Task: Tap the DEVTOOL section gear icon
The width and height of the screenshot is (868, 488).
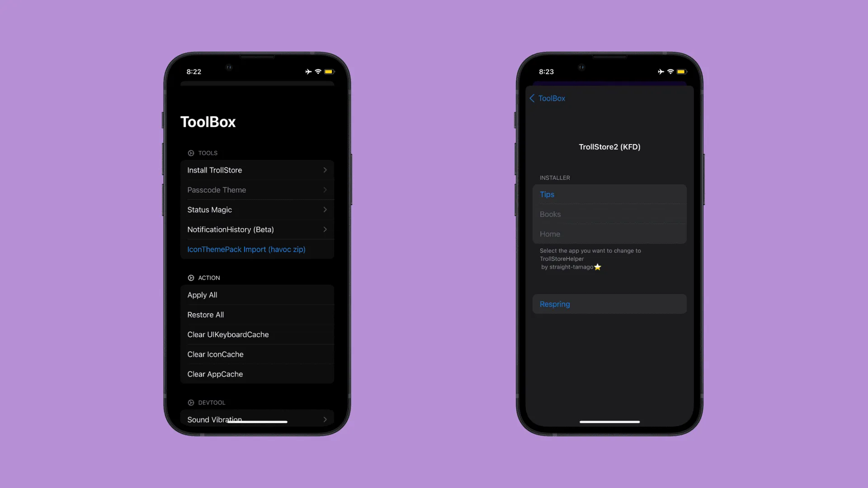Action: click(190, 402)
